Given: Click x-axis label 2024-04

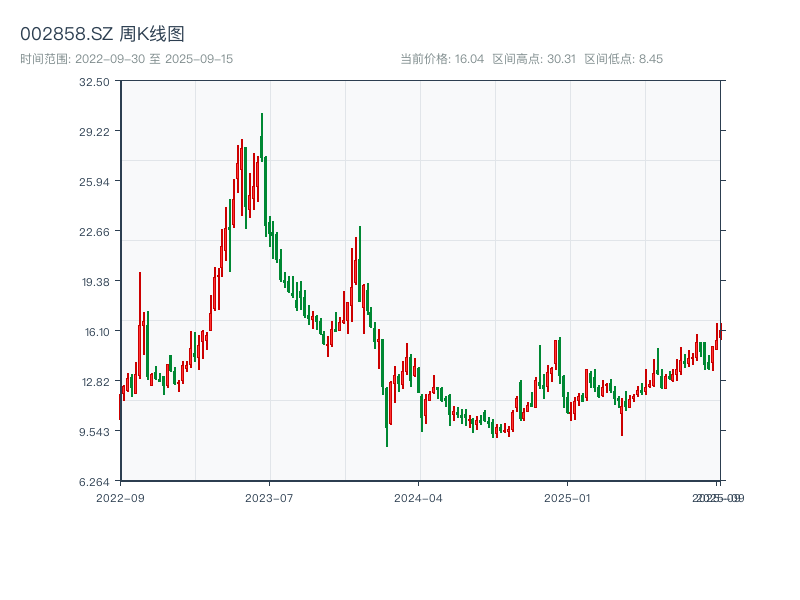Looking at the screenshot, I should click(x=418, y=498).
